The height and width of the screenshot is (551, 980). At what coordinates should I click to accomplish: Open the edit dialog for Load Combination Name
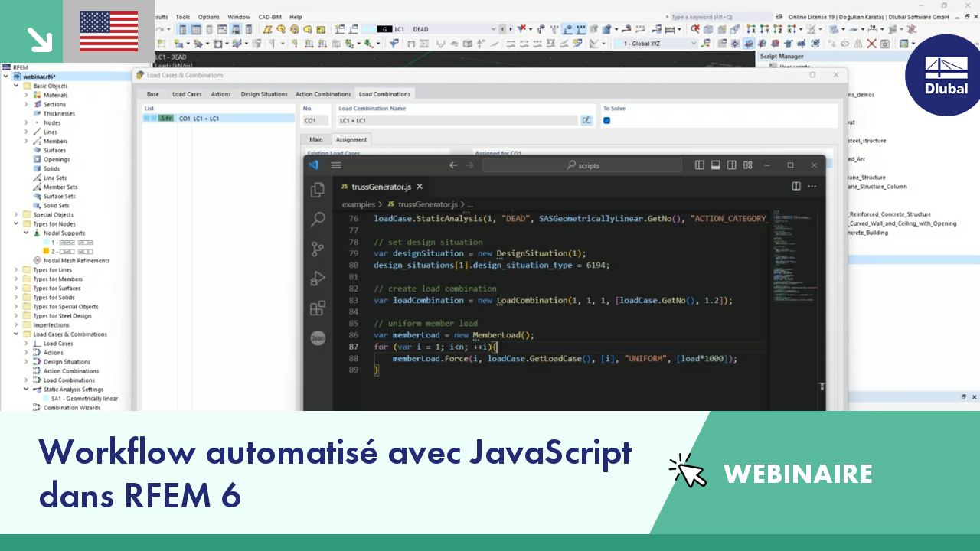pos(586,120)
